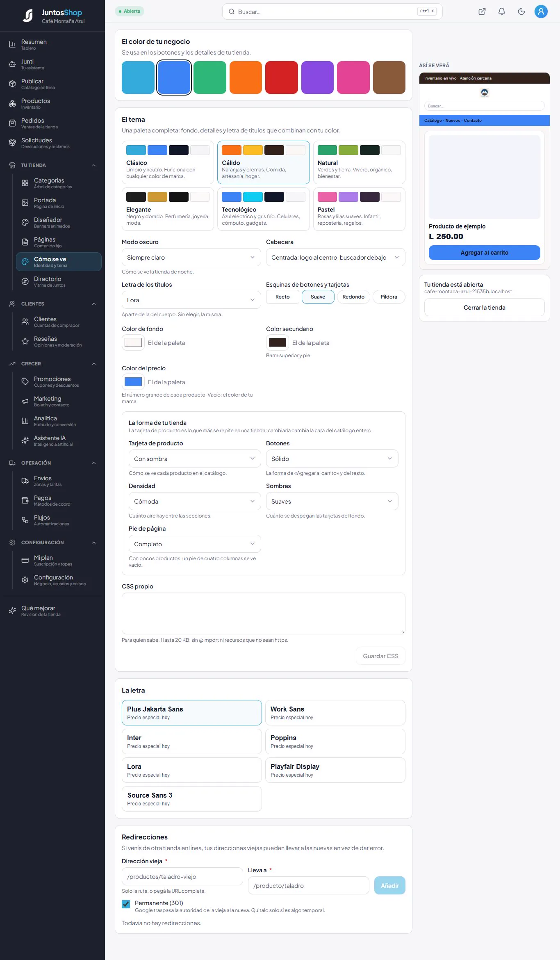
Task: Pick the purple business color swatch
Action: coord(317,78)
